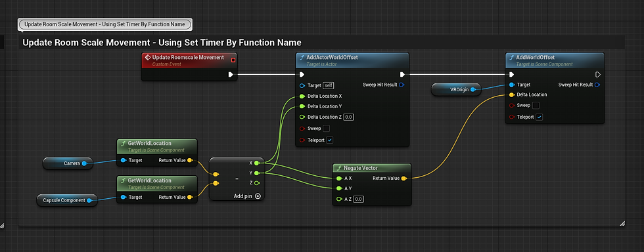The height and width of the screenshot is (252, 644).
Task: Click the Camera variable output pin
Action: pos(84,163)
